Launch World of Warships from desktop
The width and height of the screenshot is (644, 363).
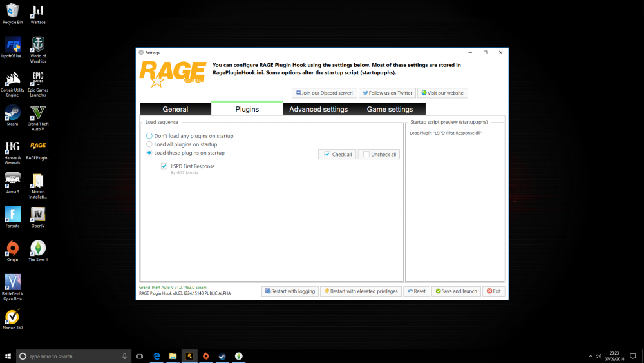[38, 50]
